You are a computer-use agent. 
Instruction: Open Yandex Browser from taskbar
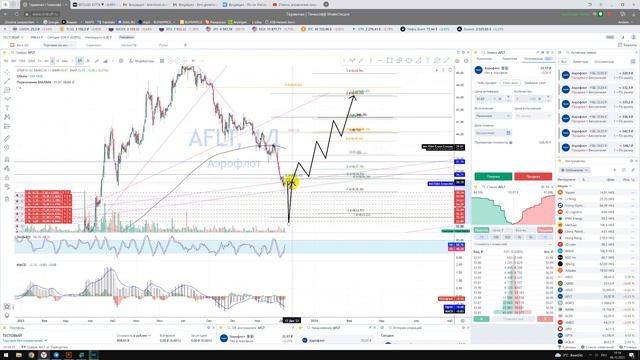tap(44, 355)
